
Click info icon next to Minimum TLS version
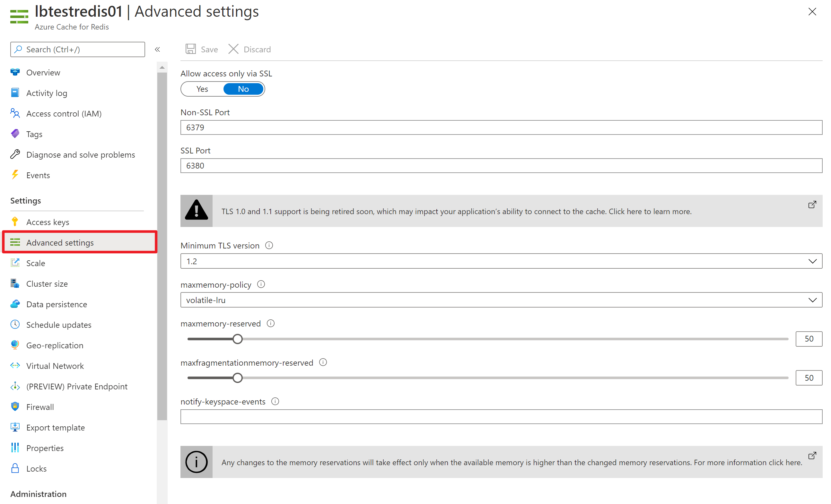269,246
